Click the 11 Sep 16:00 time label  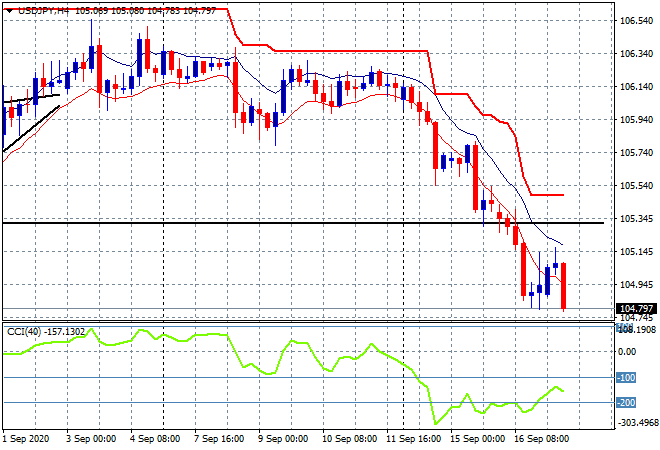point(413,439)
